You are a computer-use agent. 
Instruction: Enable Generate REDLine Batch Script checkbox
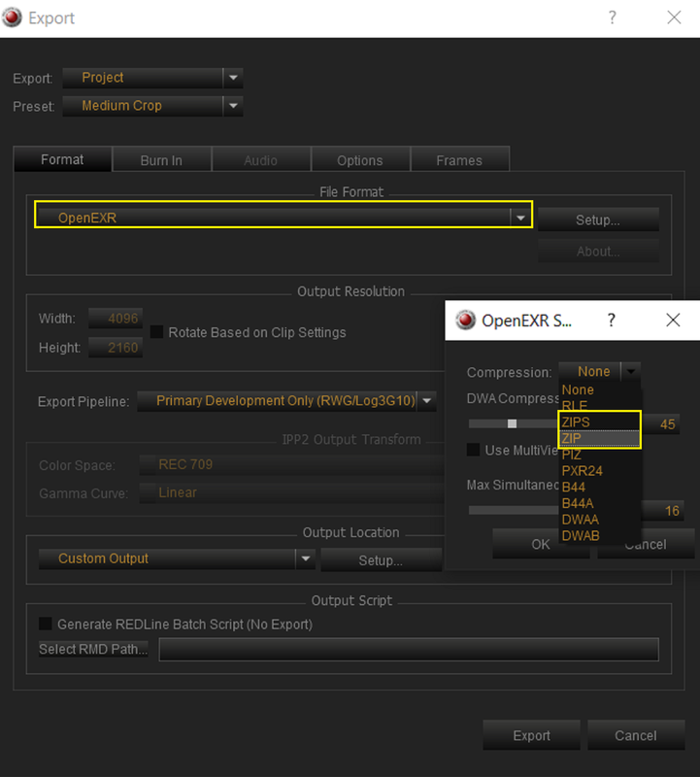(x=46, y=624)
